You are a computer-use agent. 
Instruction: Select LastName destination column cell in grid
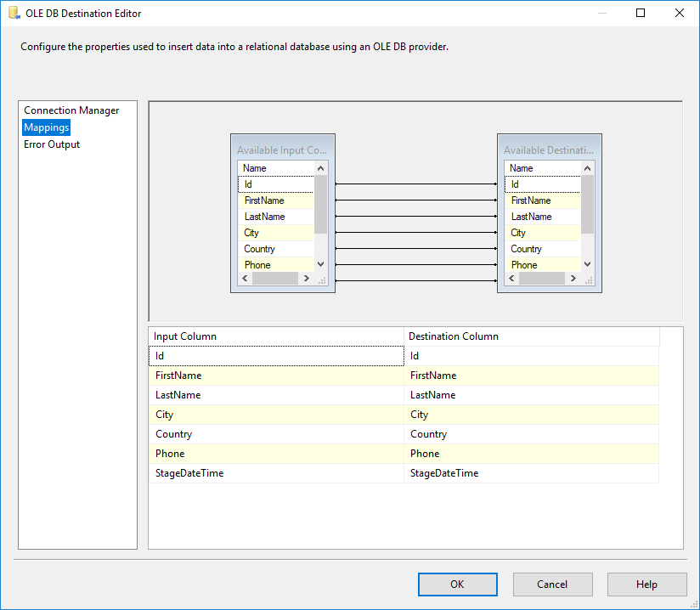531,395
